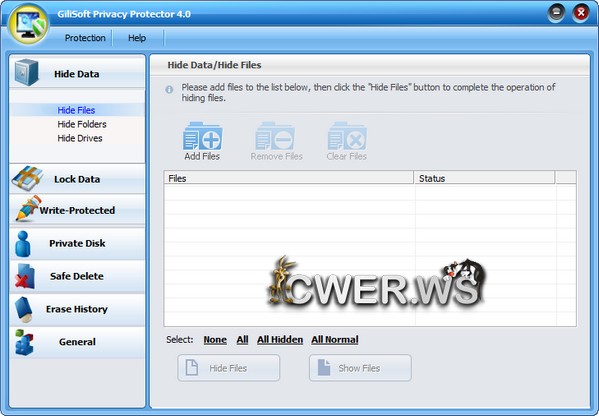This screenshot has height=416, width=599.
Task: Click the All selection link
Action: click(x=242, y=340)
